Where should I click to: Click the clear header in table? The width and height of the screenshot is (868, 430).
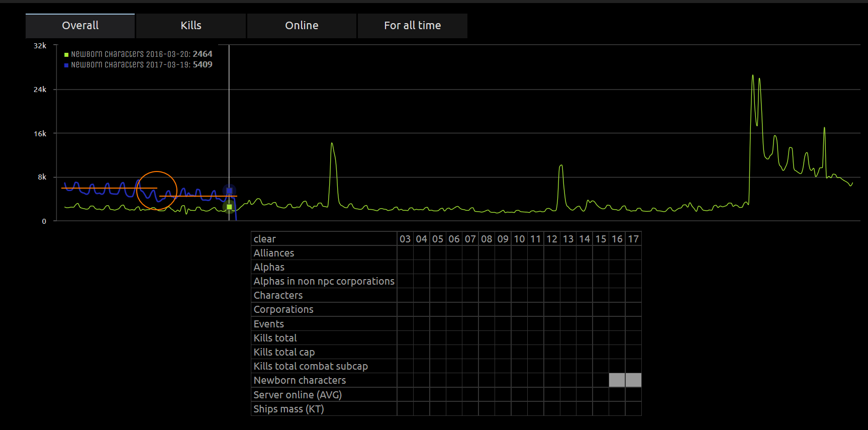coord(324,239)
